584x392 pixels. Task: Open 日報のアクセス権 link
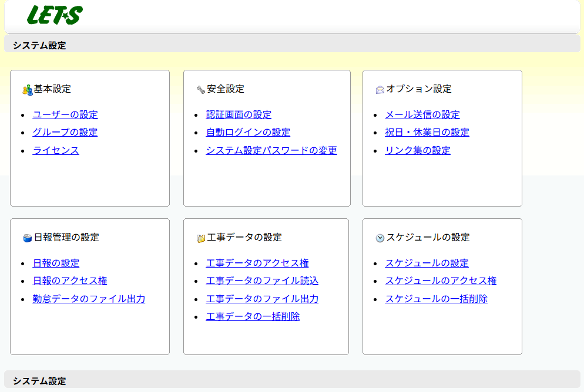click(x=70, y=281)
